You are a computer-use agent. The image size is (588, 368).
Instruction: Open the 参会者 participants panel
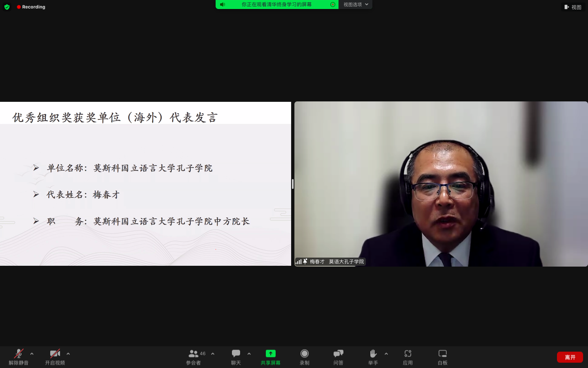tap(194, 357)
